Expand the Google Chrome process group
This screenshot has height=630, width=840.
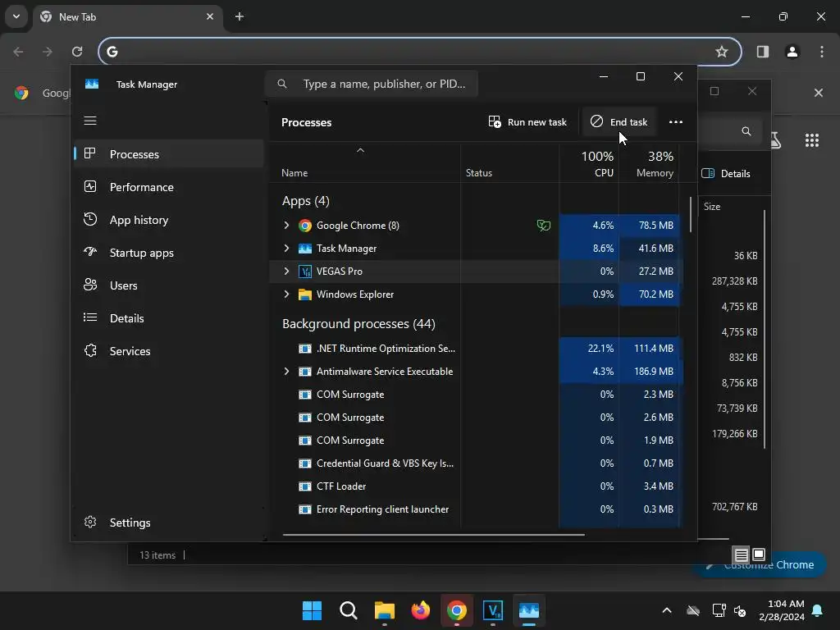point(286,226)
